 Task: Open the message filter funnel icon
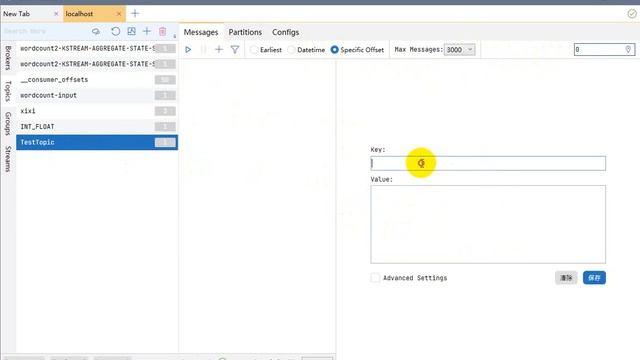pyautogui.click(x=235, y=50)
